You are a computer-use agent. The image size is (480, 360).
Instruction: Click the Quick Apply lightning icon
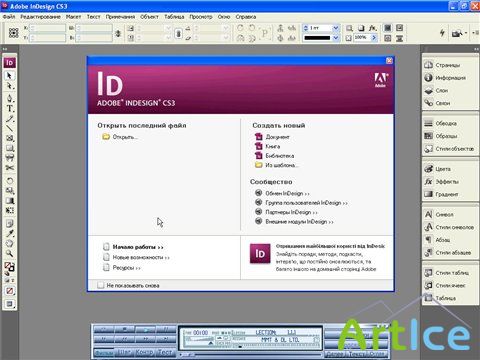point(442,33)
